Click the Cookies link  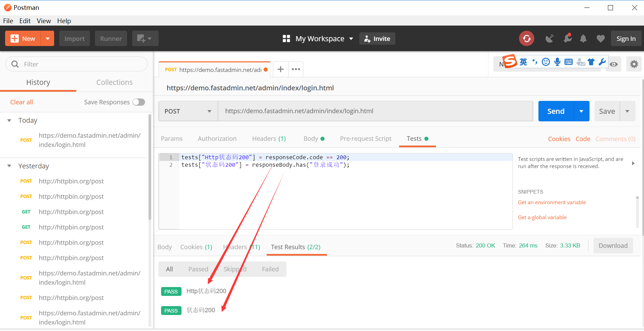click(559, 139)
